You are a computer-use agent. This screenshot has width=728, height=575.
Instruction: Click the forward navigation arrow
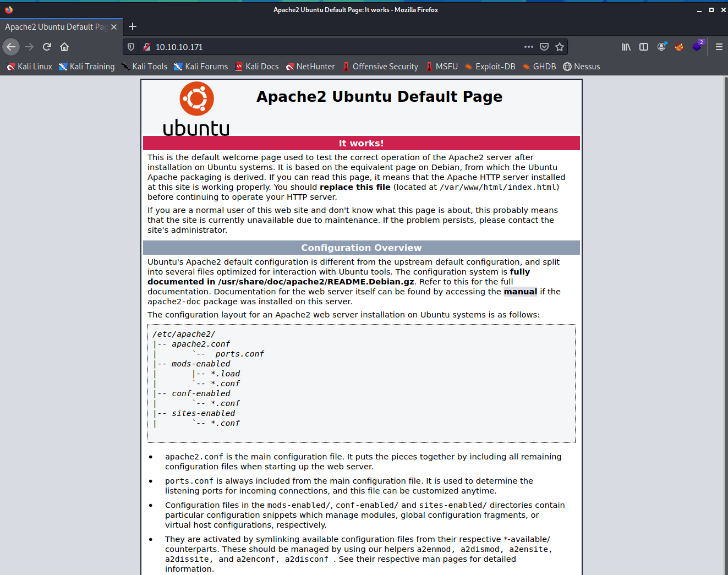[29, 47]
